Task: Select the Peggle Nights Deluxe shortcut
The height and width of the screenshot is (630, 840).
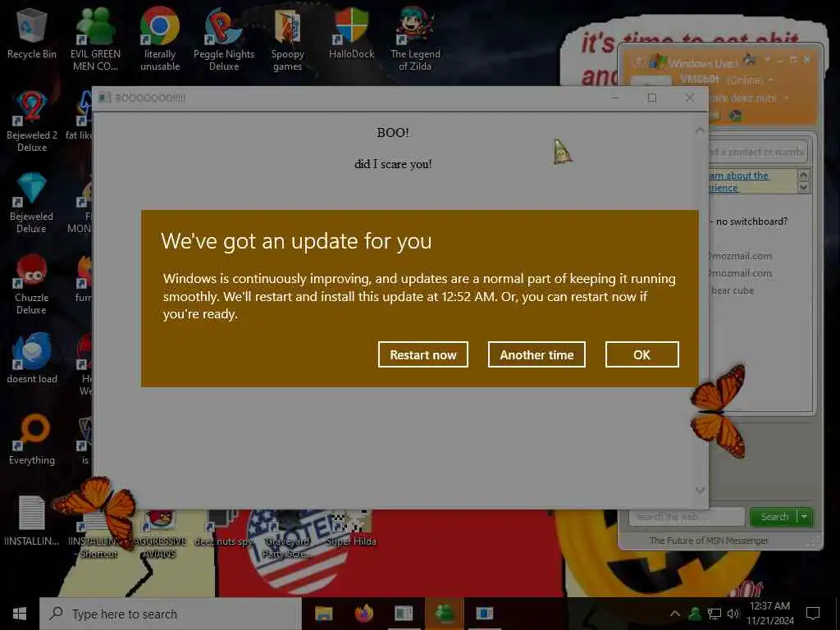Action: (224, 39)
